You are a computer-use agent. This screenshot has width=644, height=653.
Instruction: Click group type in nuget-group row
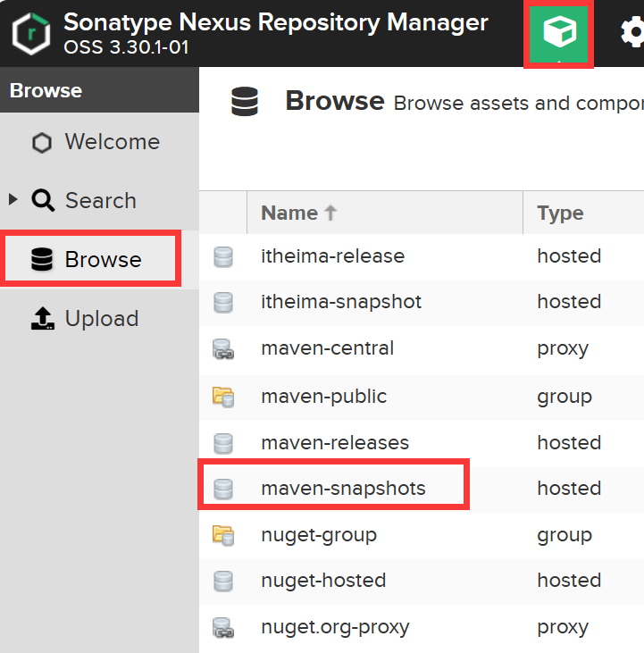(x=565, y=536)
